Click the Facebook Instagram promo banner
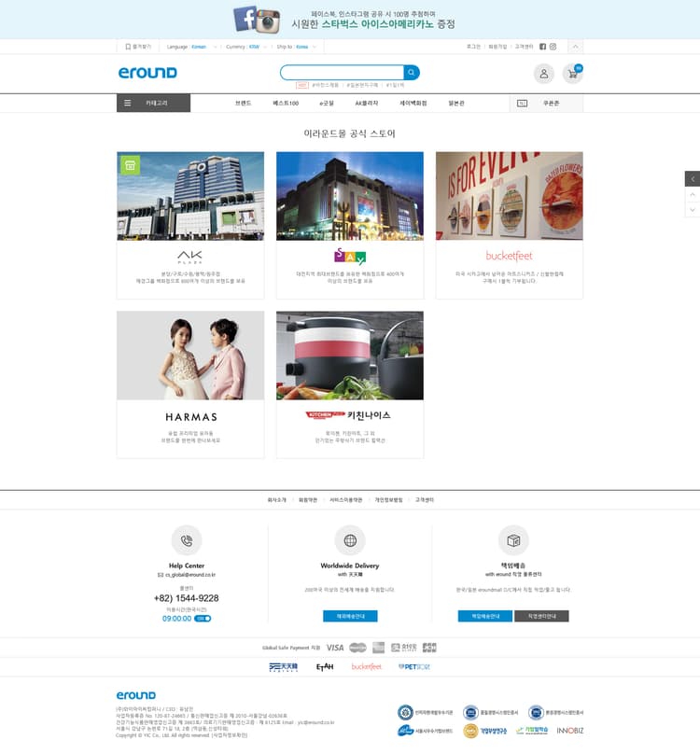700x754 pixels. [x=350, y=20]
